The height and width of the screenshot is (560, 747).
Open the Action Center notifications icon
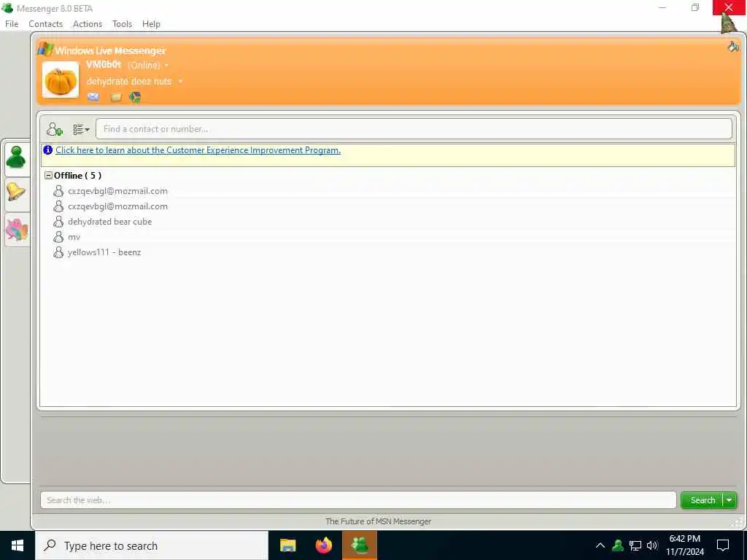[723, 545]
